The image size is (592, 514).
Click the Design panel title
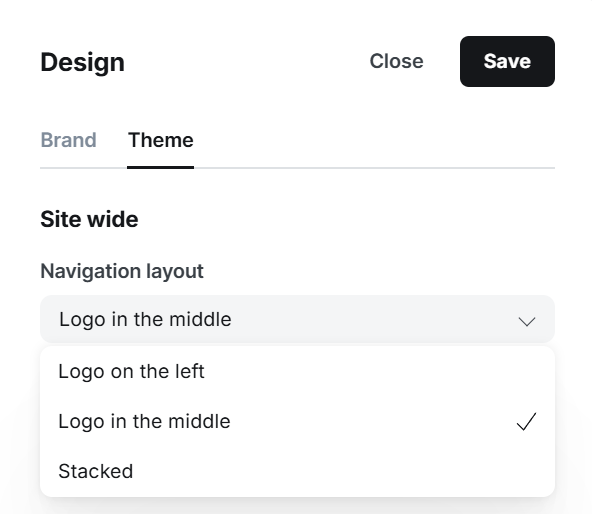(82, 62)
